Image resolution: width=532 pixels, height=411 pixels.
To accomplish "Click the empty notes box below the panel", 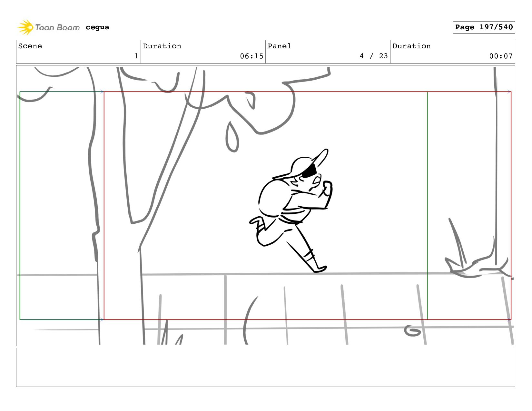I will point(265,367).
